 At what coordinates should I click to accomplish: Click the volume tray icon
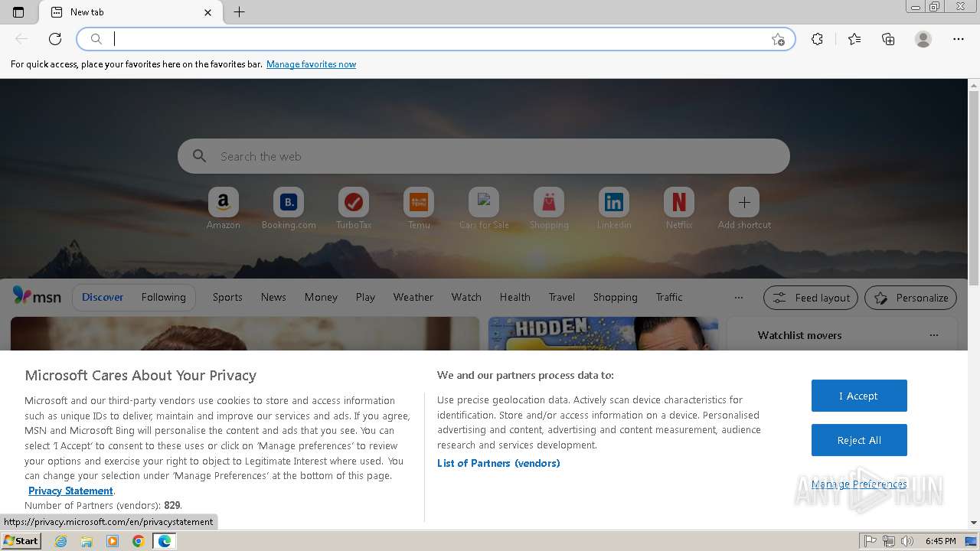pyautogui.click(x=907, y=541)
